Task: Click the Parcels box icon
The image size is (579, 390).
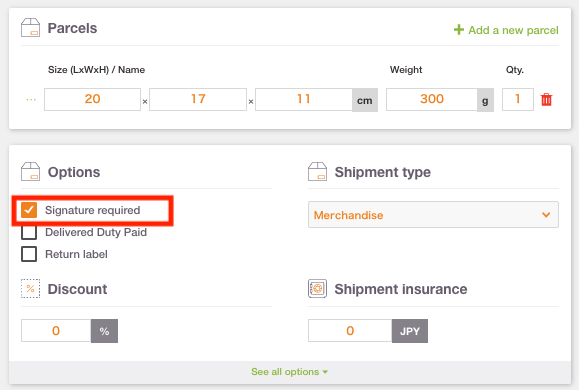Action: tap(30, 28)
